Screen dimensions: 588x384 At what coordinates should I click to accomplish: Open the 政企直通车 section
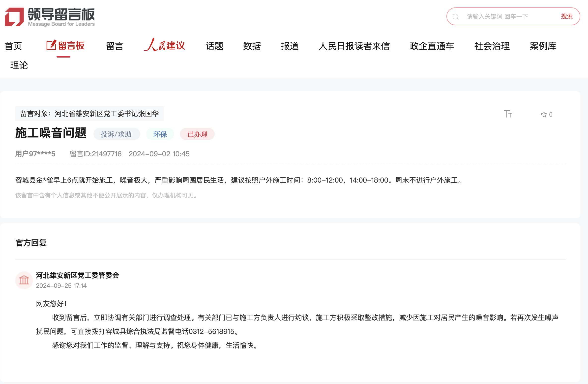coord(432,46)
